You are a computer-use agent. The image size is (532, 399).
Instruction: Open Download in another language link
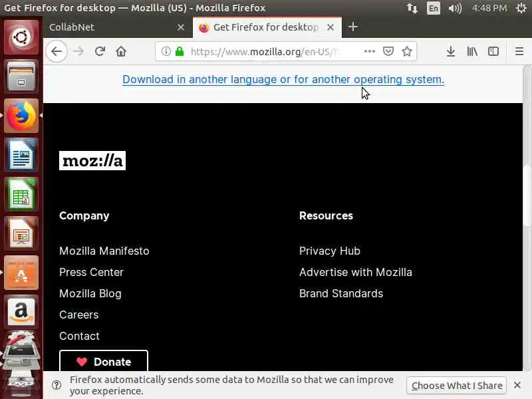(x=283, y=79)
